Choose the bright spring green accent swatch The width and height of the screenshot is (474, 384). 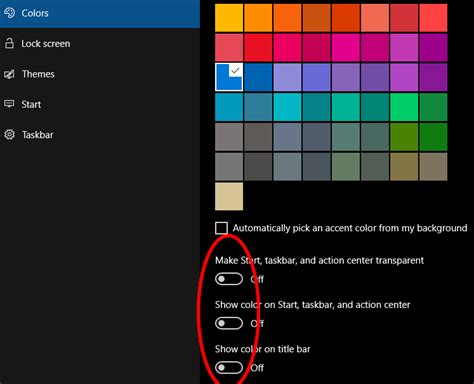[404, 107]
